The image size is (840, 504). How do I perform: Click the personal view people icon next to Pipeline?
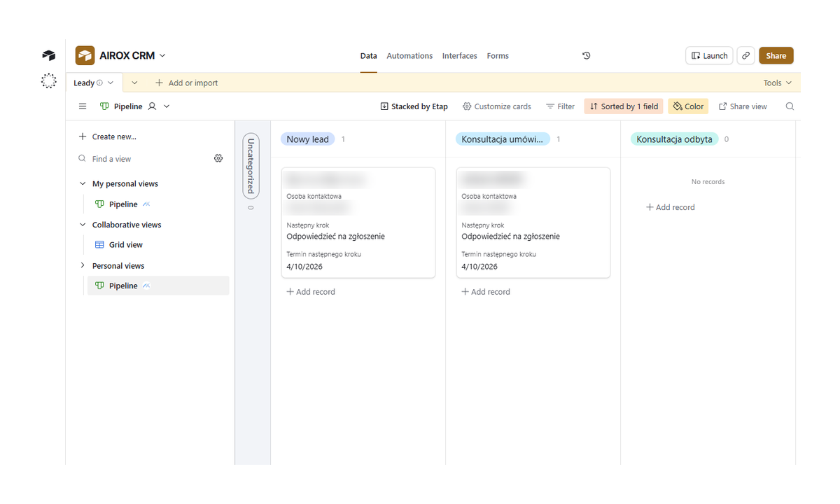[x=152, y=106]
